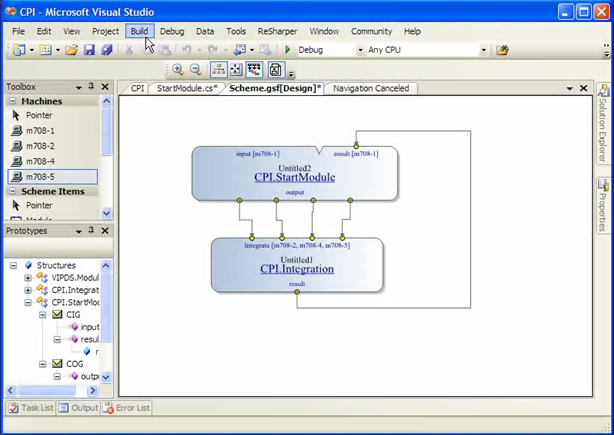Open the Project menu
Screen dimensions: 614x435
coord(105,31)
